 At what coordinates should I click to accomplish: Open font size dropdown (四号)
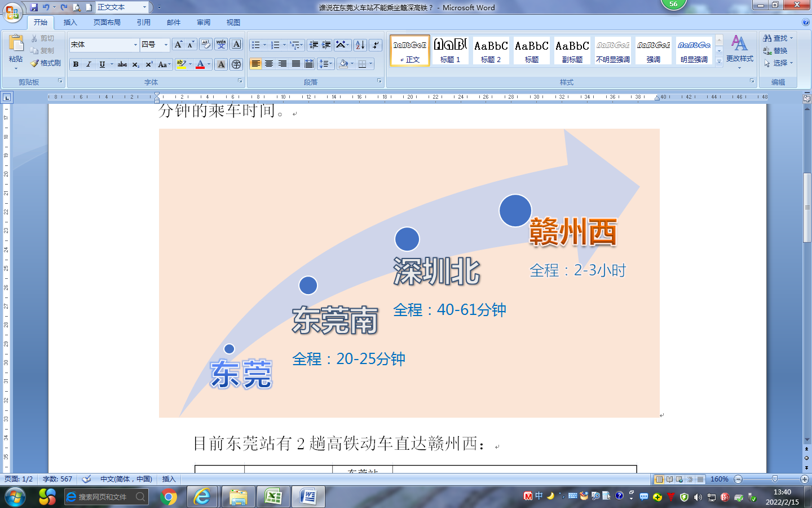coord(166,45)
